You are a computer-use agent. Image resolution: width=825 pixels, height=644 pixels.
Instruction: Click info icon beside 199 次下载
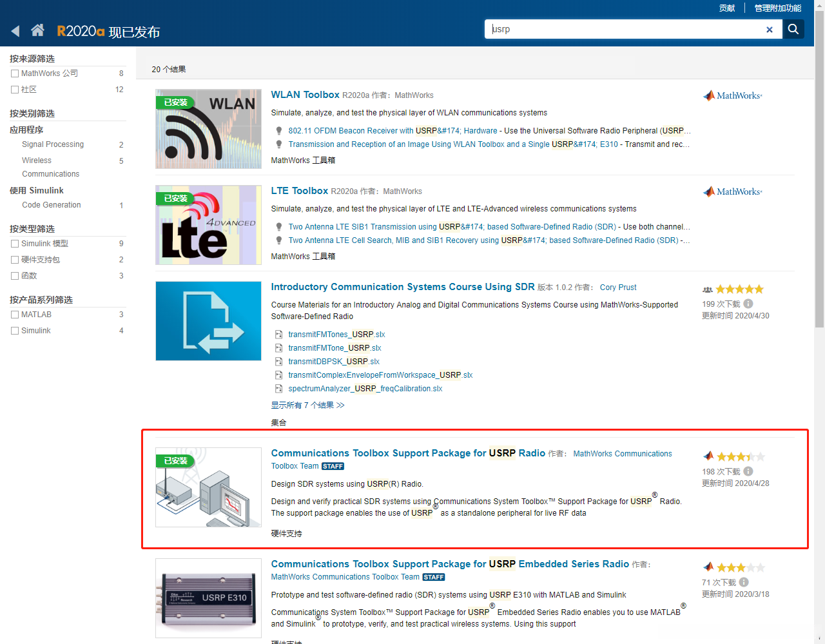tap(748, 304)
